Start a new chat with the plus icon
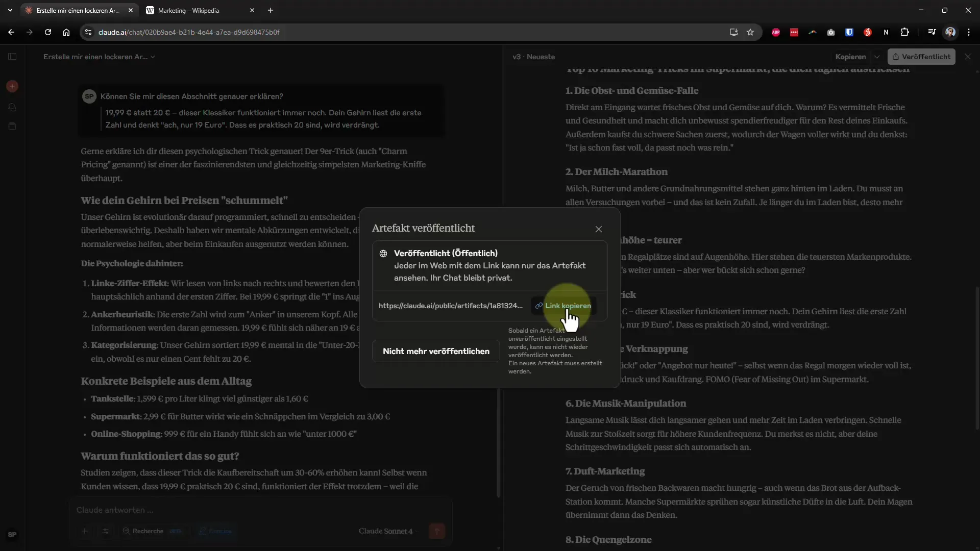Viewport: 980px width, 551px height. tap(12, 86)
